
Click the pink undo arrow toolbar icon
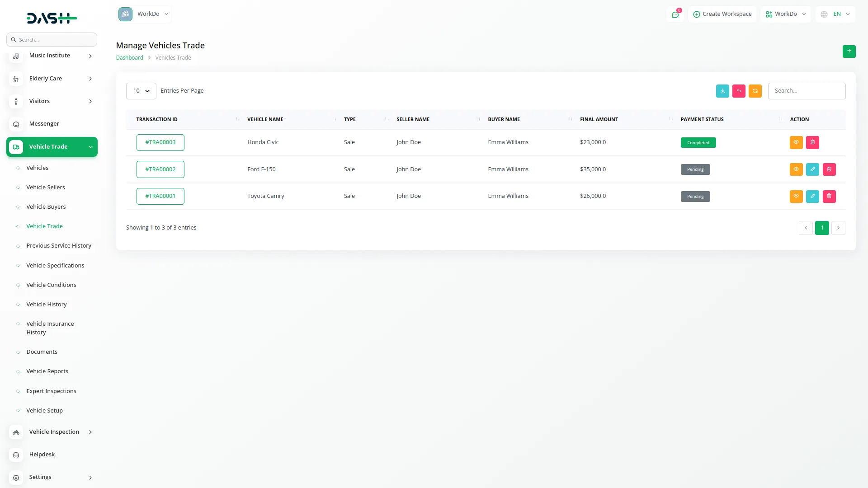pyautogui.click(x=739, y=91)
